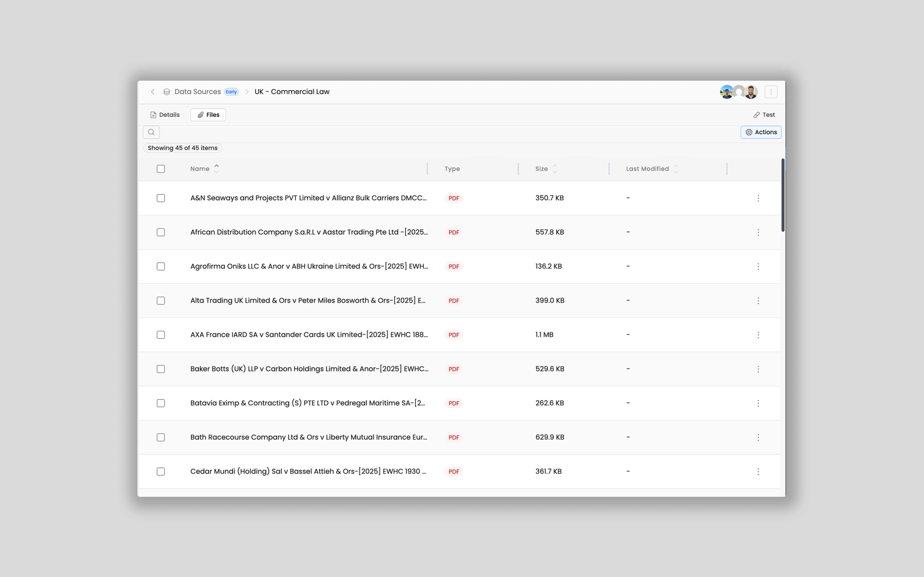Click the search magnifier icon
The height and width of the screenshot is (577, 924).
point(151,132)
